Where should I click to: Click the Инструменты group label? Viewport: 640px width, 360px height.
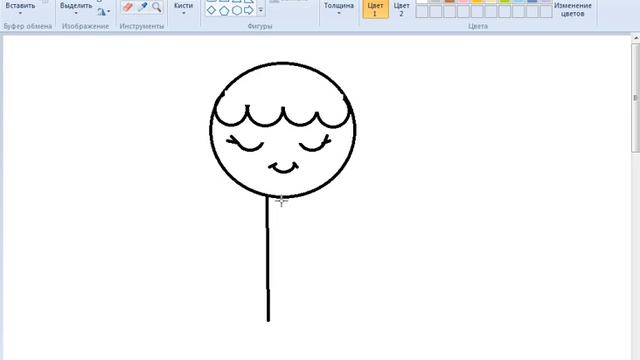click(142, 26)
